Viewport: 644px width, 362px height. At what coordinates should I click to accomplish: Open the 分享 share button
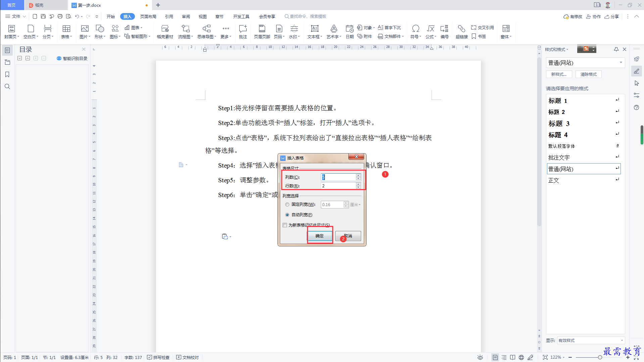[612, 16]
